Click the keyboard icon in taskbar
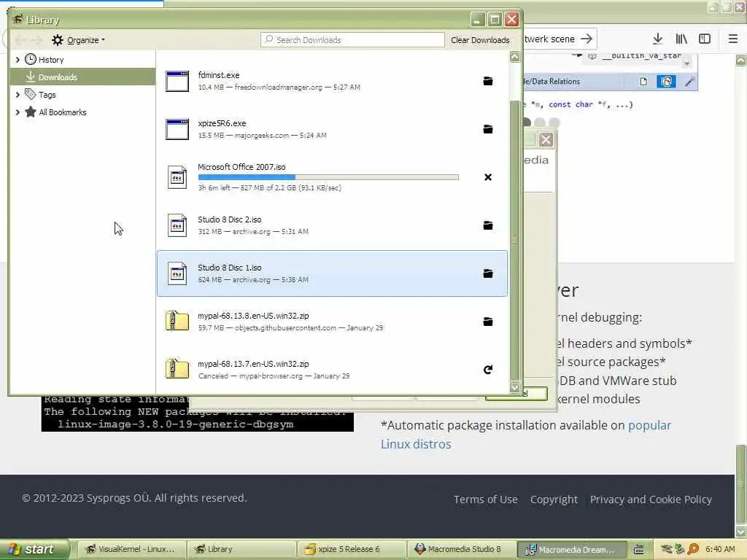747x560 pixels. tap(639, 550)
